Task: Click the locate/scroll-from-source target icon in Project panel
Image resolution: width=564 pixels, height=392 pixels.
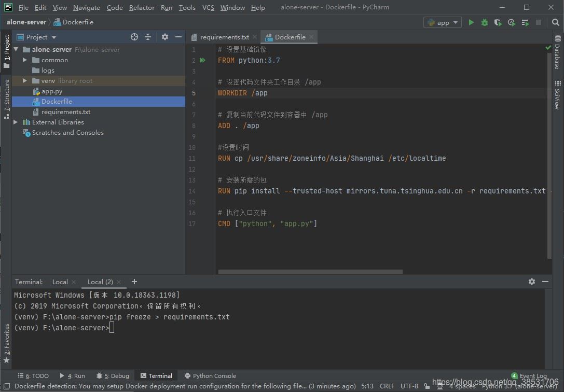Action: click(x=134, y=37)
